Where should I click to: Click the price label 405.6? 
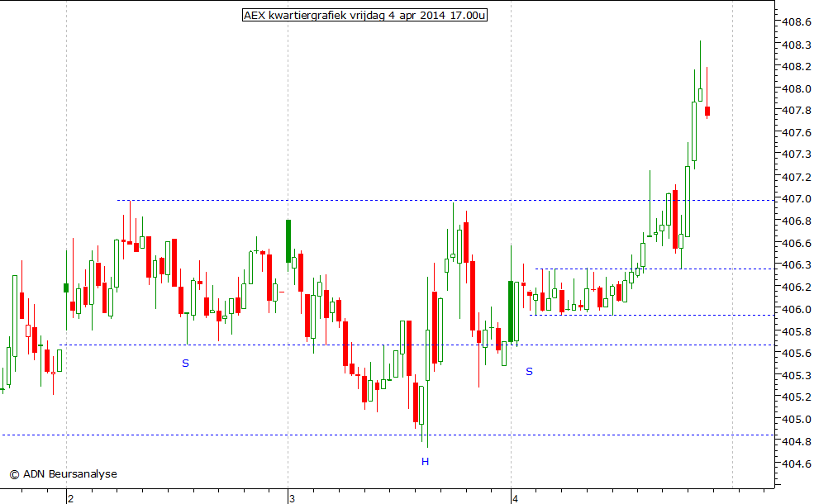[797, 354]
